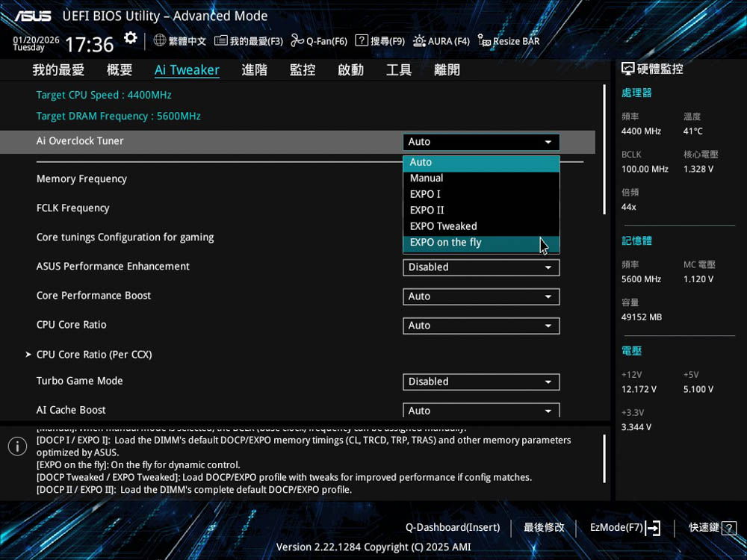Switch to the 進階 Advanced tab
This screenshot has height=560, width=747.
pos(255,70)
